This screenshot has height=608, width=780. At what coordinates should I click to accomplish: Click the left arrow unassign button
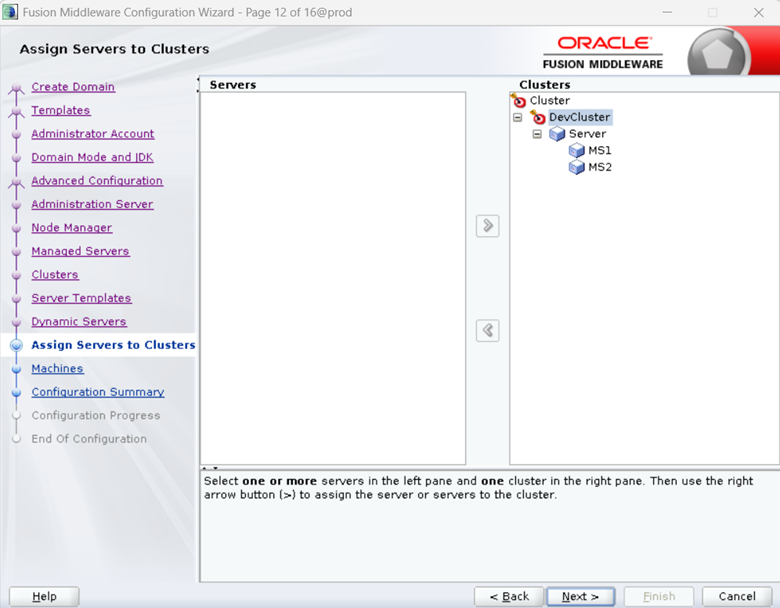488,330
